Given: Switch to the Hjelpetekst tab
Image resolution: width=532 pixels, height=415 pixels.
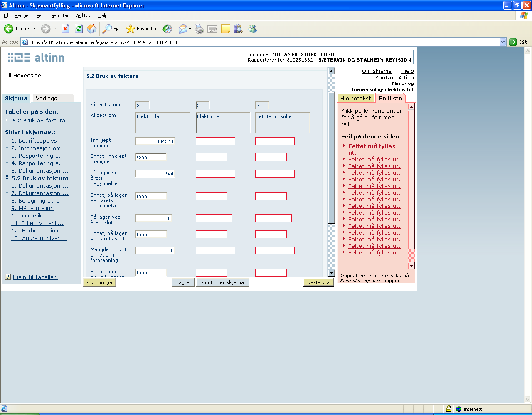Looking at the screenshot, I should click(x=356, y=98).
